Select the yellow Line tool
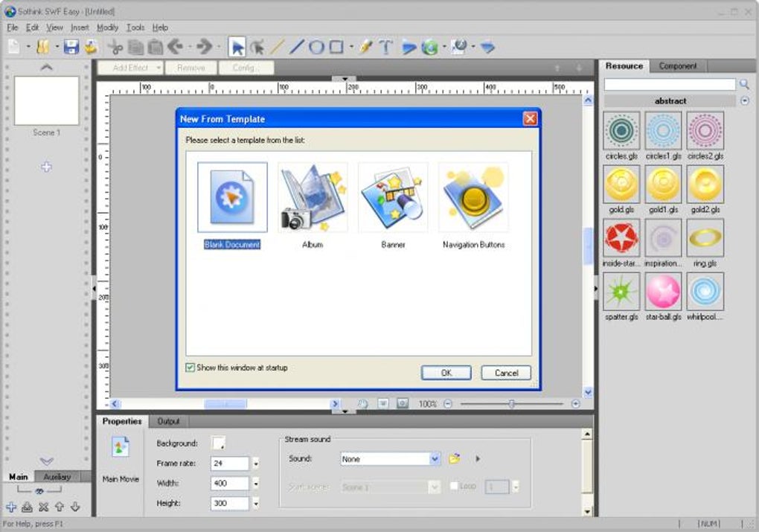The width and height of the screenshot is (759, 532). click(277, 47)
